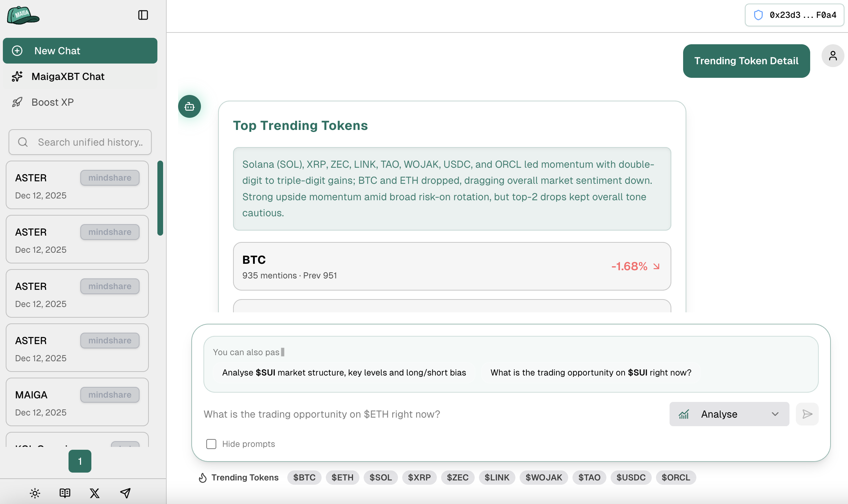Enable the Hide prompts checkbox
The image size is (848, 504).
211,444
